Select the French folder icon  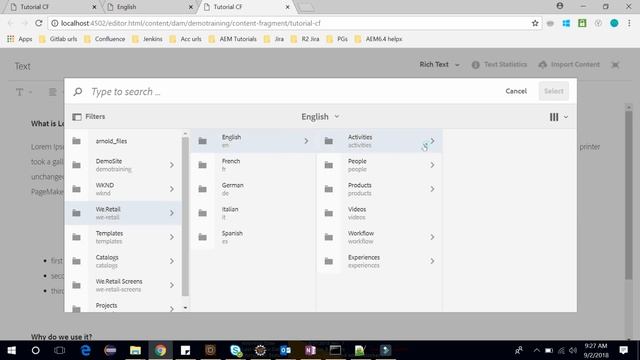(202, 165)
